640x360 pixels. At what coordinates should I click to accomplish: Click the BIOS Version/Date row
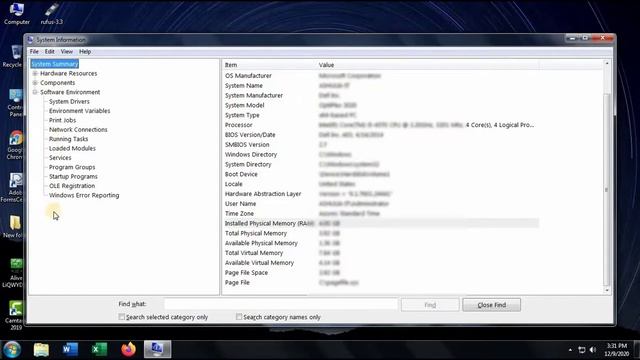click(381, 135)
